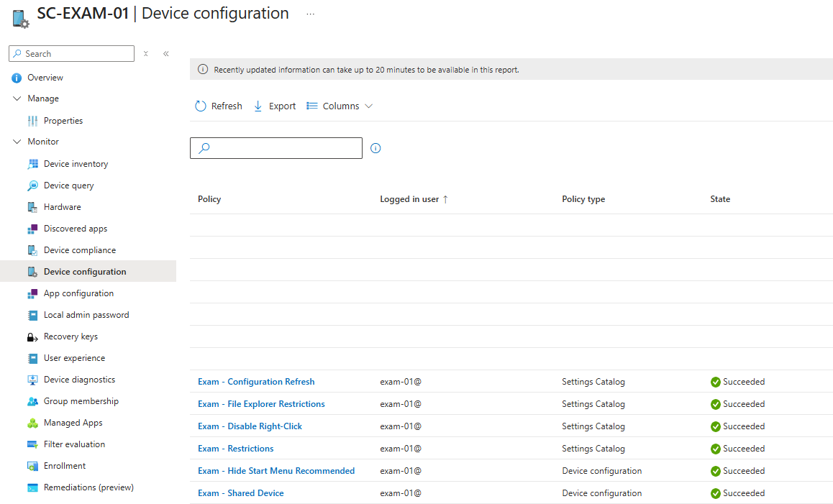Screen dimensions: 833x504
Task: Click Settings Catalog in Disable Right-Click row
Action: (593, 426)
